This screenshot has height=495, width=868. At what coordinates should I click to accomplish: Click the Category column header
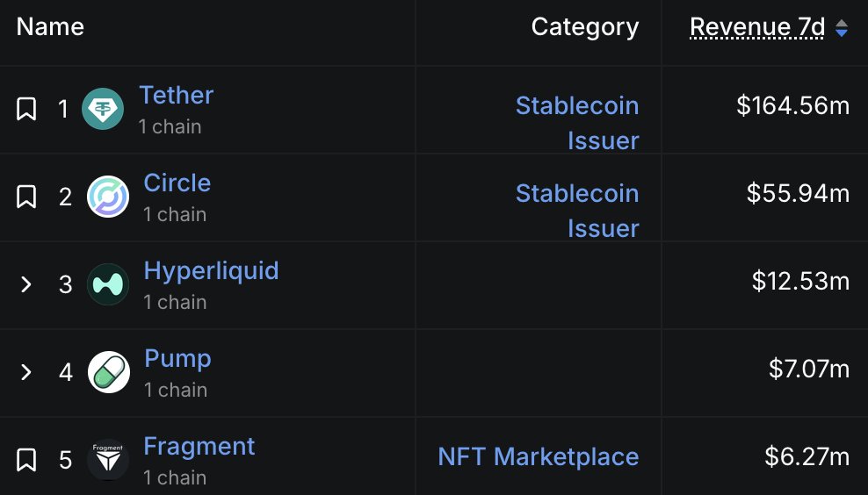584,27
